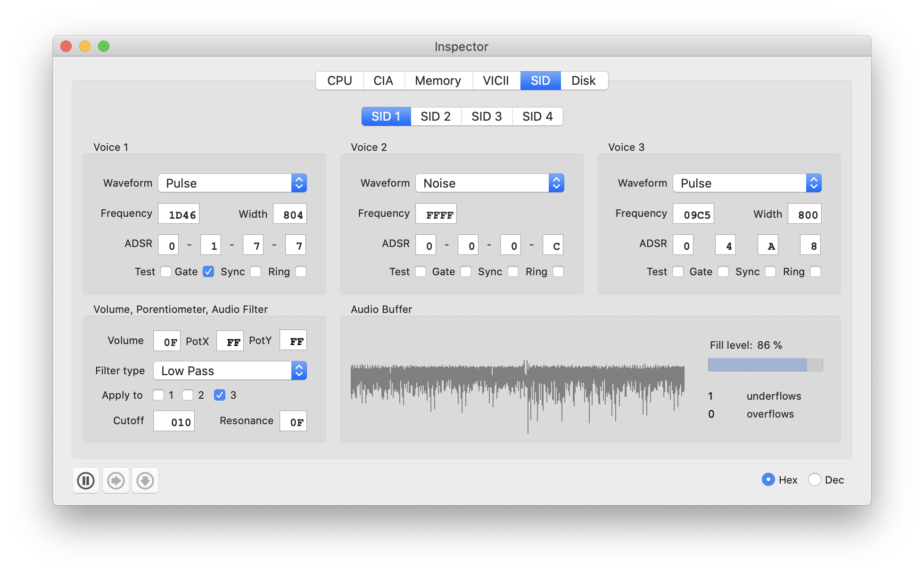Click Voice 1 Width field 804

(290, 214)
